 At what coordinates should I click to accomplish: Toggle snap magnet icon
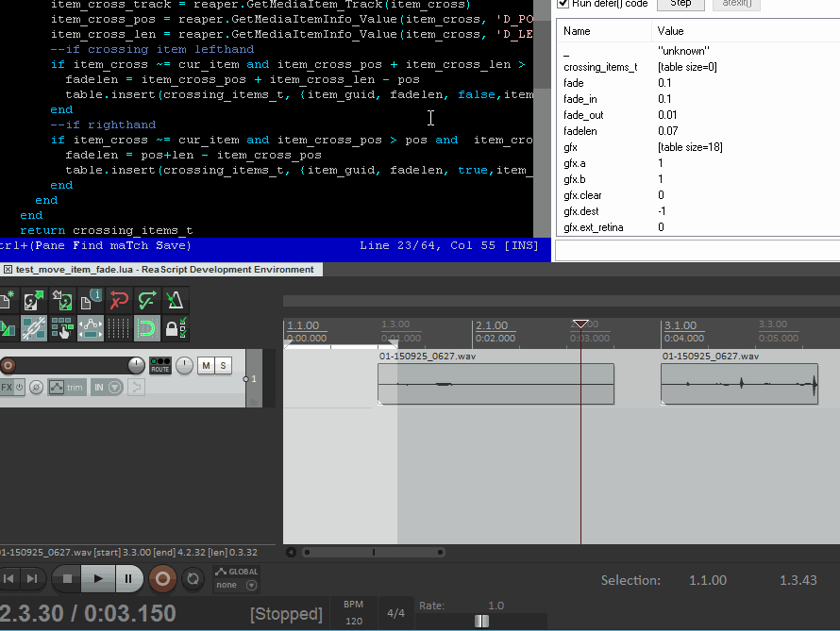click(x=147, y=328)
